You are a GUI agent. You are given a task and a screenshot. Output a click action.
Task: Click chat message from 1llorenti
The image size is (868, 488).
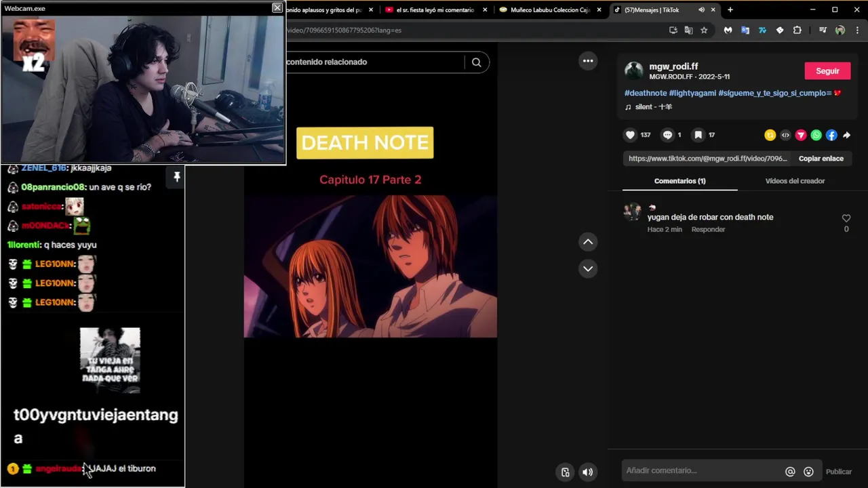click(x=52, y=245)
